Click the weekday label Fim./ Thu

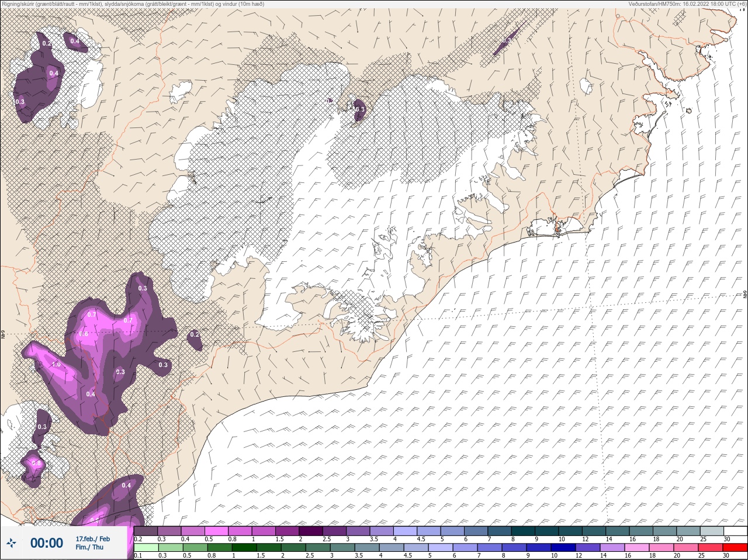(89, 547)
